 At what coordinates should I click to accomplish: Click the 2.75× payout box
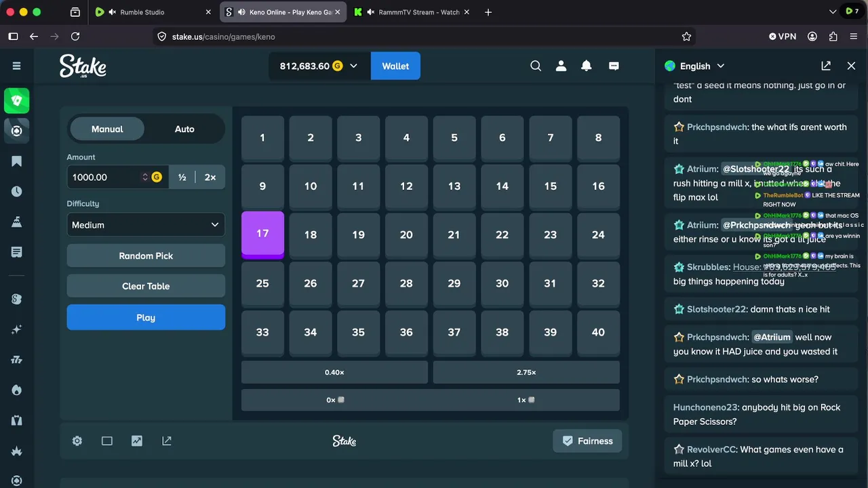click(x=526, y=372)
